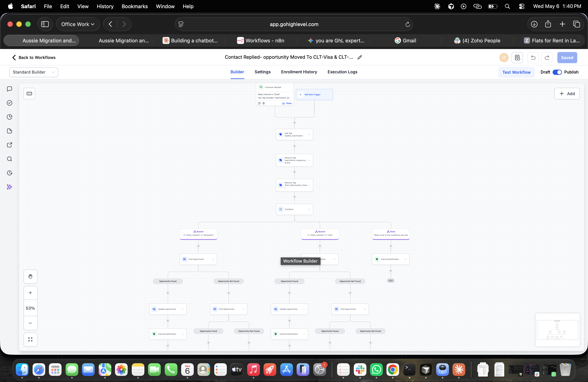Open Slack from the Dock
Screen dimensions: 588x382
[x=360, y=370]
